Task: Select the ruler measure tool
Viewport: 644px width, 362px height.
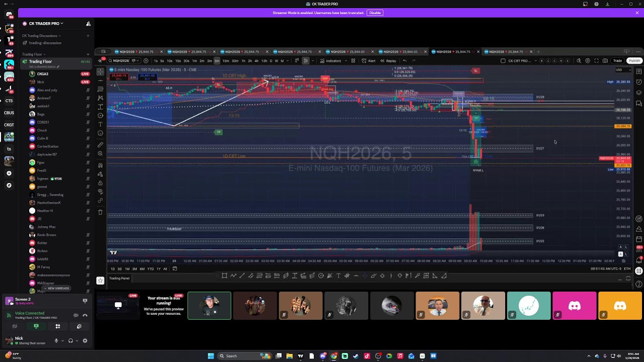Action: pos(100,145)
